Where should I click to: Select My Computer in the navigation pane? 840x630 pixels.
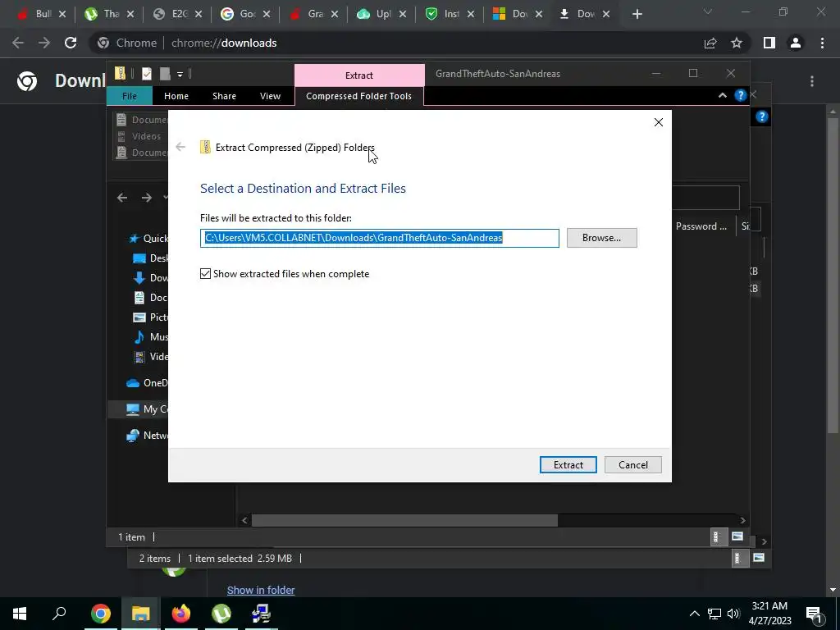point(147,409)
